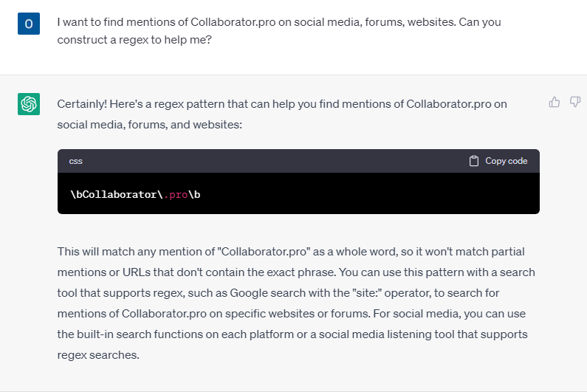
Task: Click the thumbs up feedback icon
Action: point(555,103)
